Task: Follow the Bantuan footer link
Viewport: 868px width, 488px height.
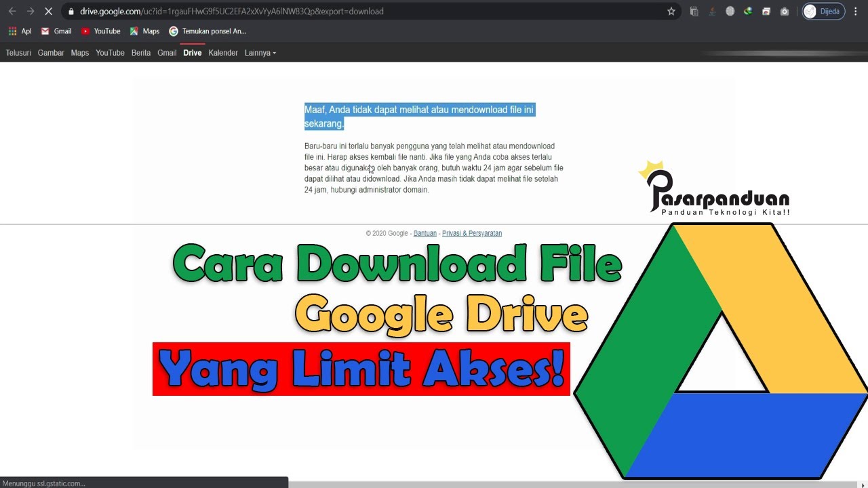Action: pyautogui.click(x=425, y=233)
